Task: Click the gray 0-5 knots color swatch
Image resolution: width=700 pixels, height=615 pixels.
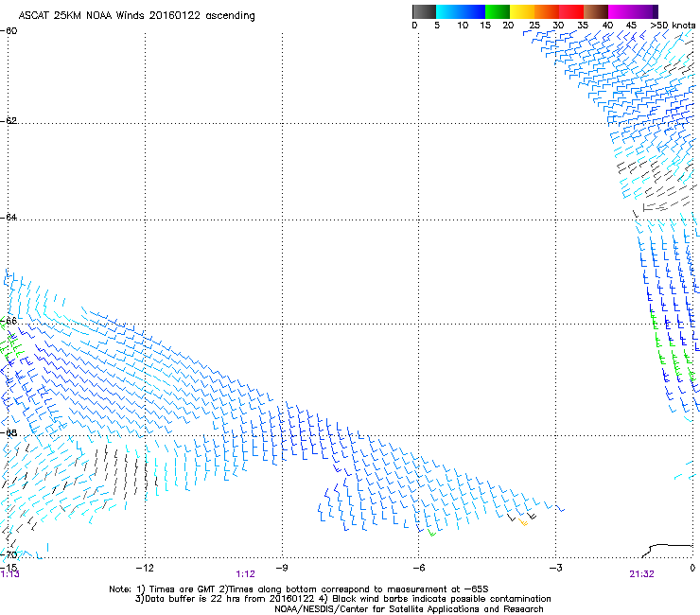Action: coord(424,11)
